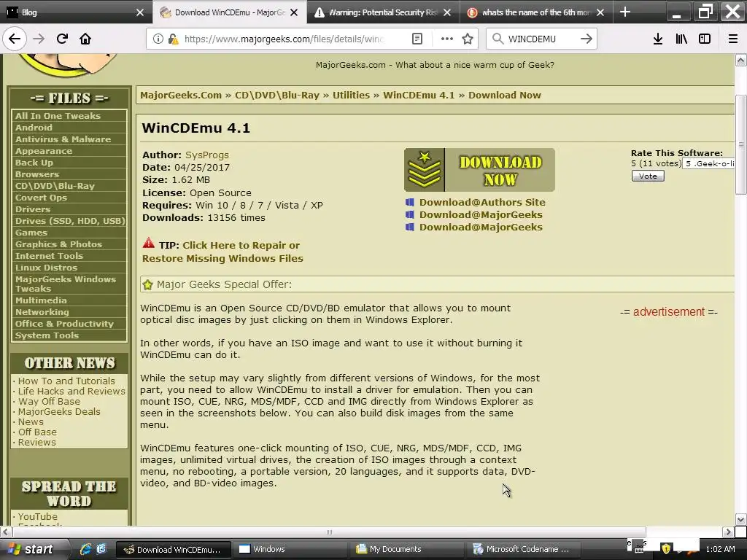
Task: Toggle reader view icon in address bar
Action: tap(417, 39)
